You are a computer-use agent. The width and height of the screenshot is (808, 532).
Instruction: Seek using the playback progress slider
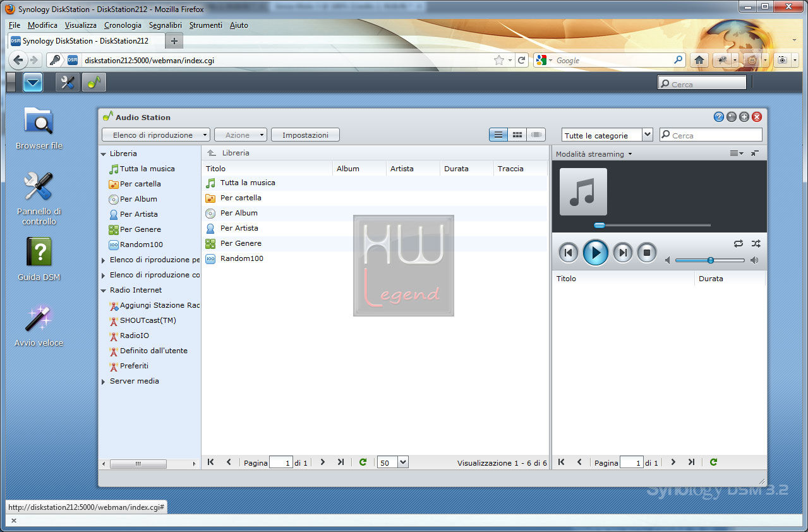coord(653,225)
